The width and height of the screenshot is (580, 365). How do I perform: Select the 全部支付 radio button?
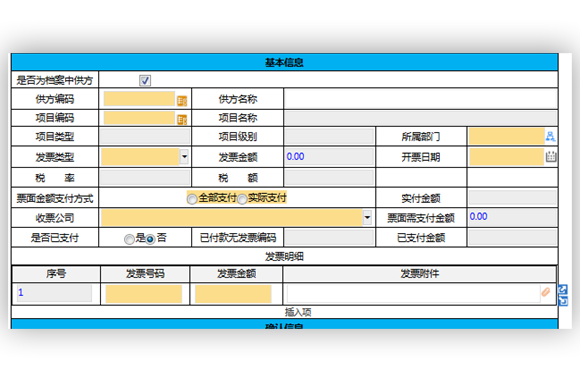(192, 199)
